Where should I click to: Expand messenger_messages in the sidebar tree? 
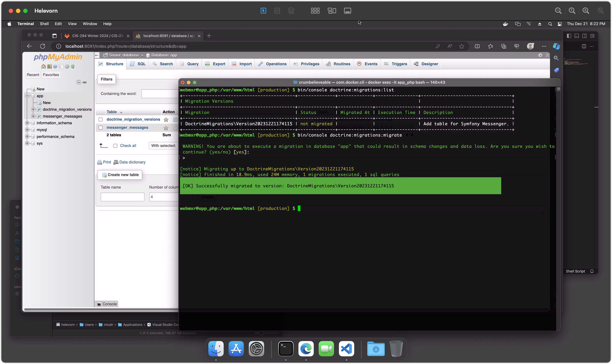tap(33, 116)
